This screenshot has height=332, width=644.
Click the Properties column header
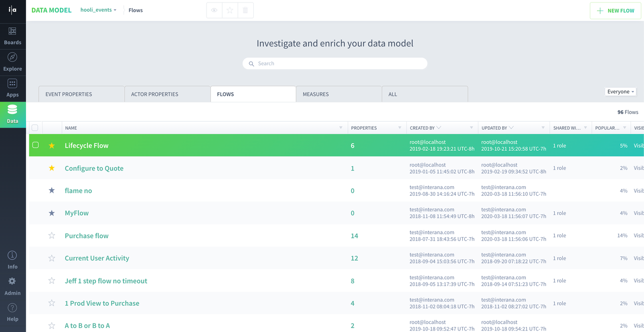coord(364,128)
